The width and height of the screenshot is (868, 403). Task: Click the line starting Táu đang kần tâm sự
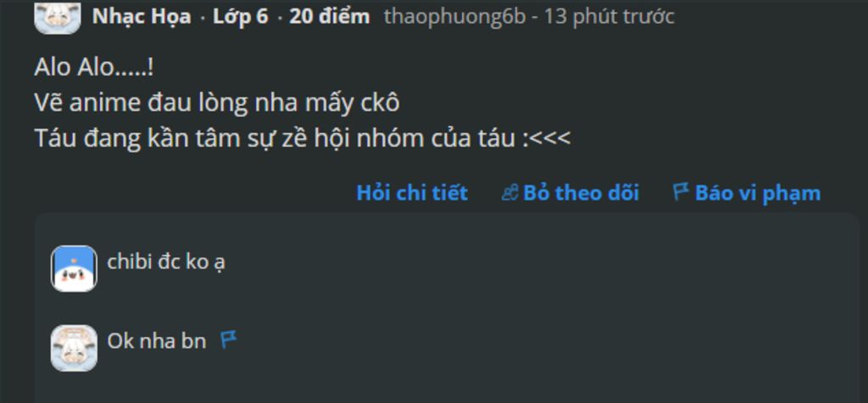tap(303, 138)
